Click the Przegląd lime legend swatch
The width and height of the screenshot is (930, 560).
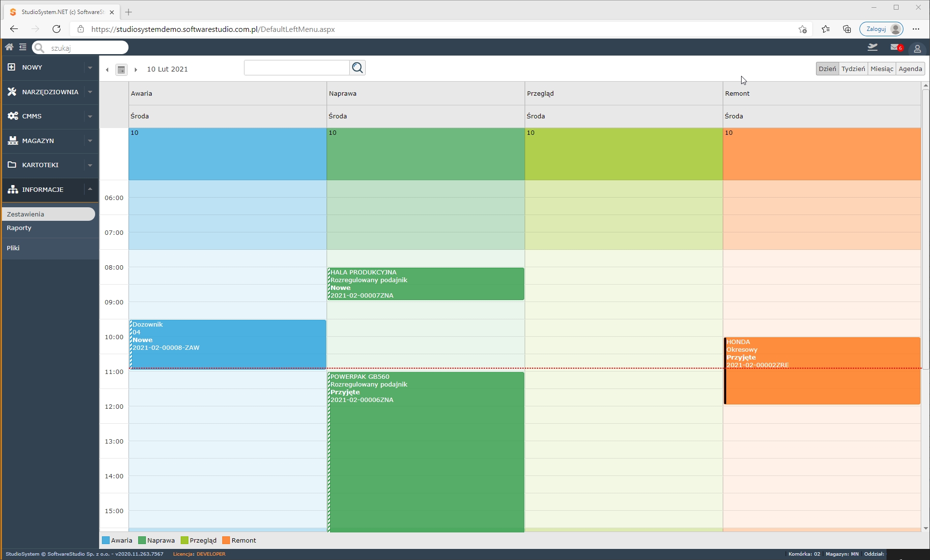coord(184,540)
